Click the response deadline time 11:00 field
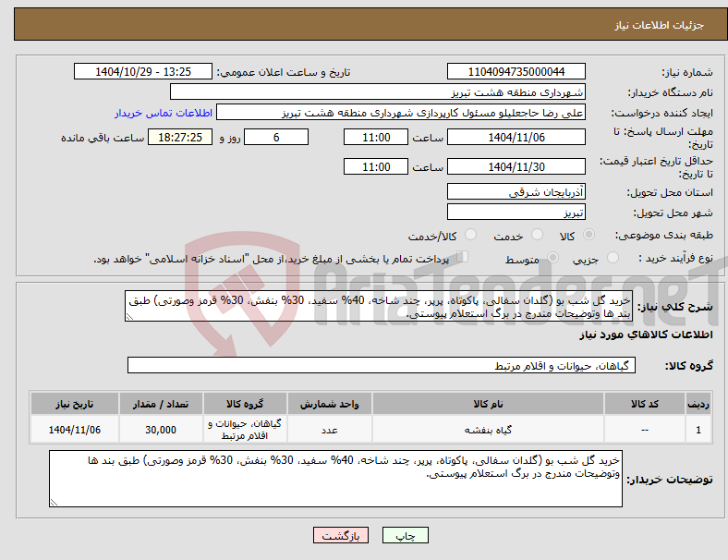Image resolution: width=728 pixels, height=560 pixels. point(376,138)
